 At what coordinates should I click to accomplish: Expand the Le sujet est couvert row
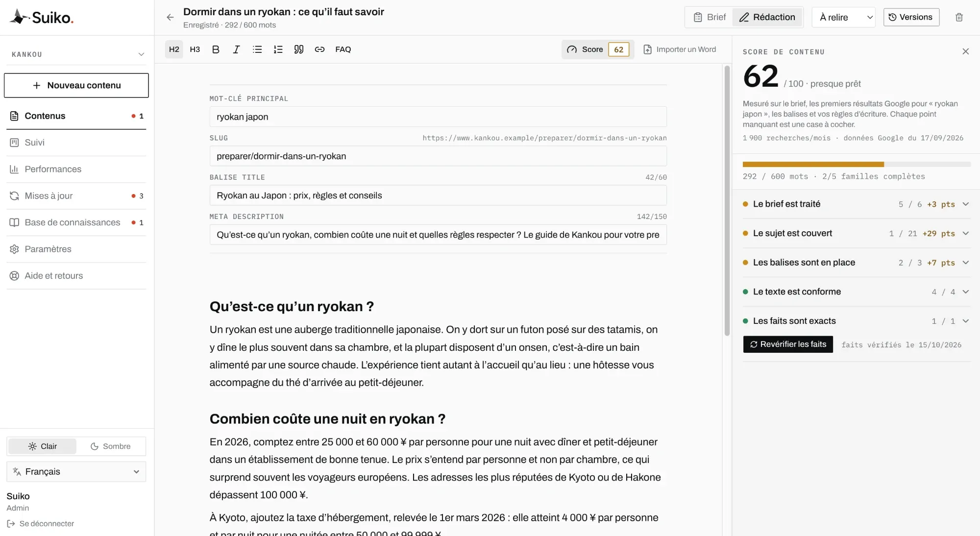[x=857, y=234]
